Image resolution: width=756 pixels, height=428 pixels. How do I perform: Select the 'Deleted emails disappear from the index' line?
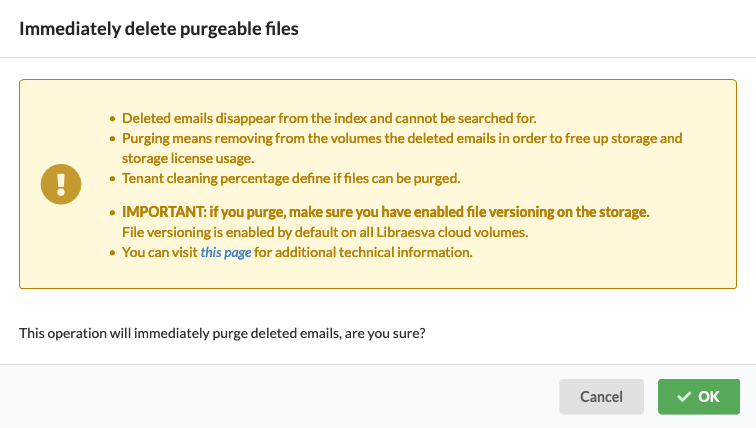[329, 118]
